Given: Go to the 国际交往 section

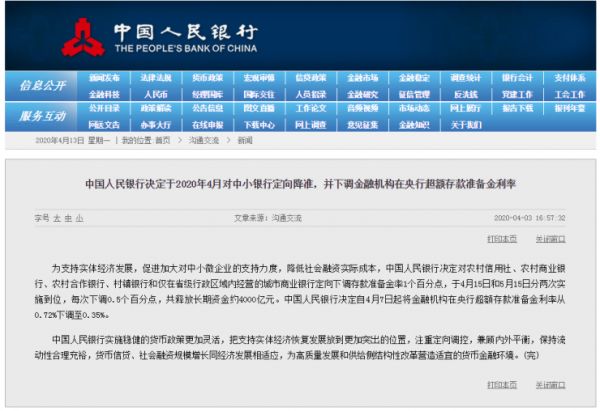Looking at the screenshot, I should (x=259, y=95).
